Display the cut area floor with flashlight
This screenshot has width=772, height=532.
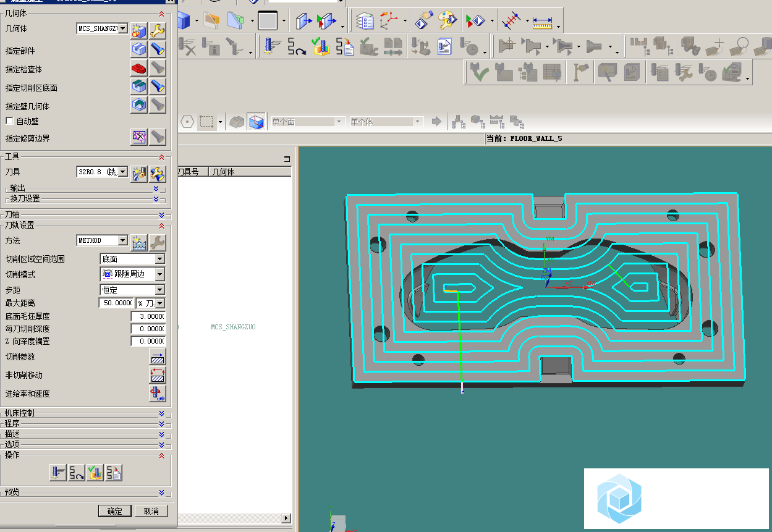coord(158,87)
